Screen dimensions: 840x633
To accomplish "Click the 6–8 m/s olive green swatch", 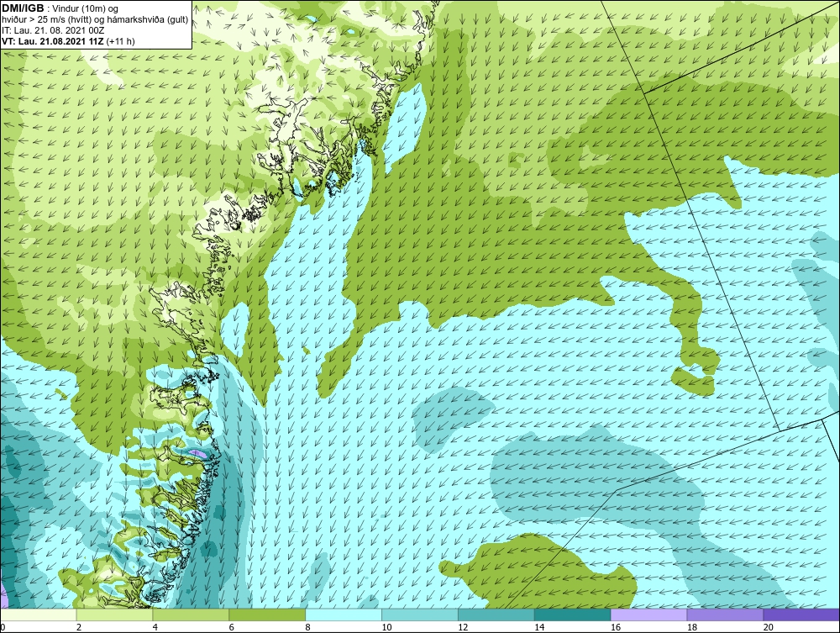I will (267, 615).
